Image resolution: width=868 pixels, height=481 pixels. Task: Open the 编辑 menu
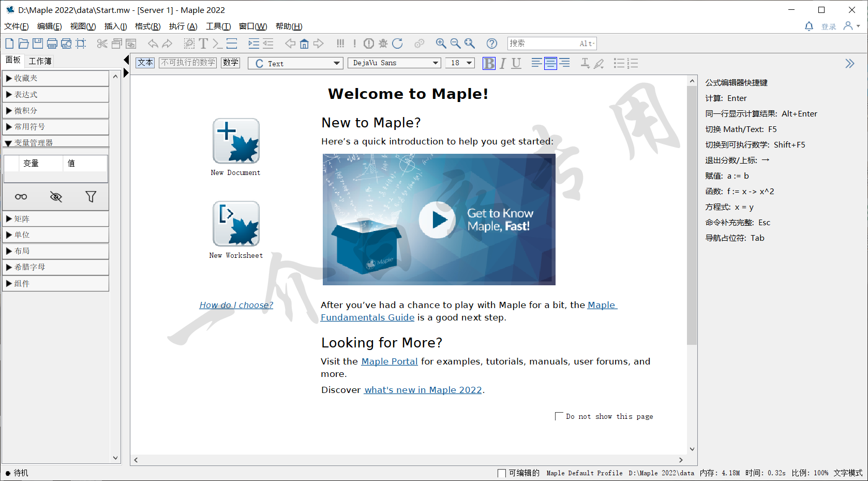49,26
